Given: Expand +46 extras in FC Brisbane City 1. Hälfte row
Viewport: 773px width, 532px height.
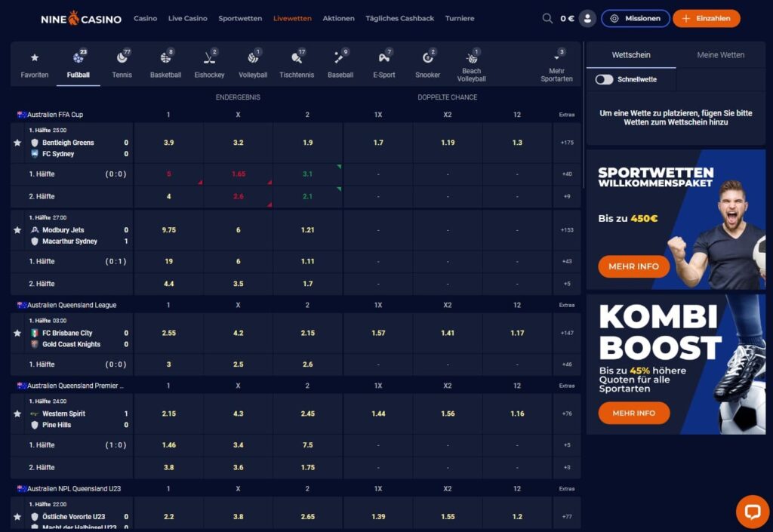Looking at the screenshot, I should click(x=567, y=364).
